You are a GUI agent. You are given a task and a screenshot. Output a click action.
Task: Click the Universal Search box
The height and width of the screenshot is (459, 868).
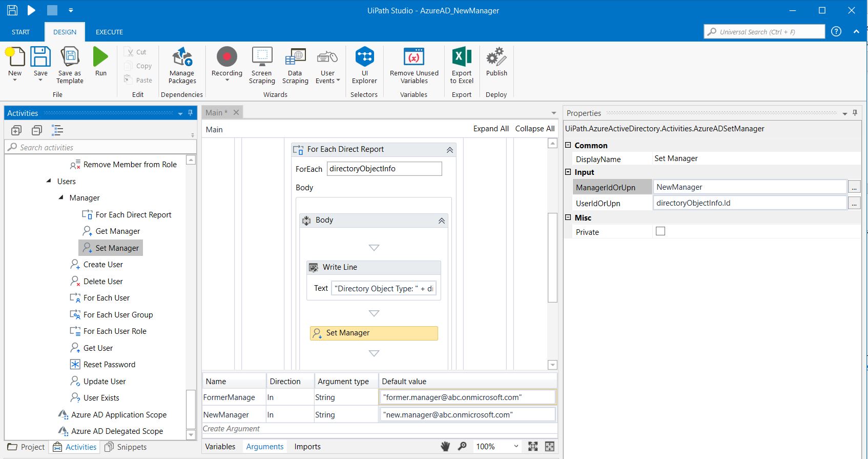click(764, 32)
